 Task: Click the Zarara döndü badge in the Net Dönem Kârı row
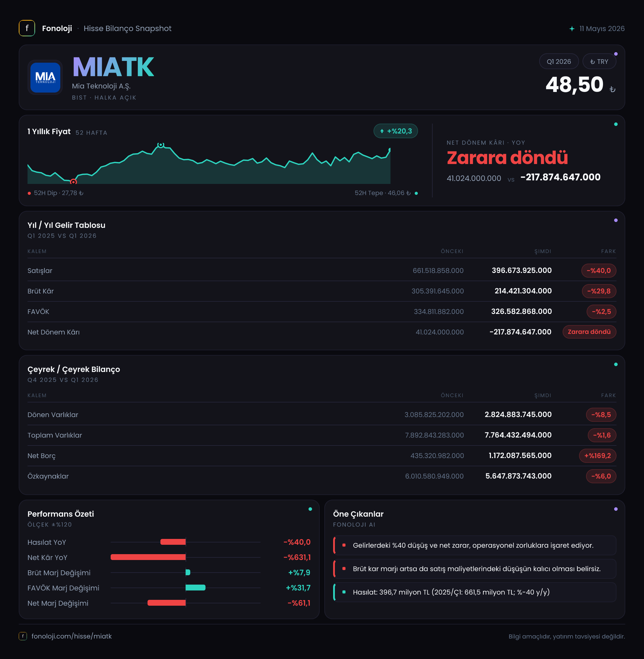click(589, 332)
